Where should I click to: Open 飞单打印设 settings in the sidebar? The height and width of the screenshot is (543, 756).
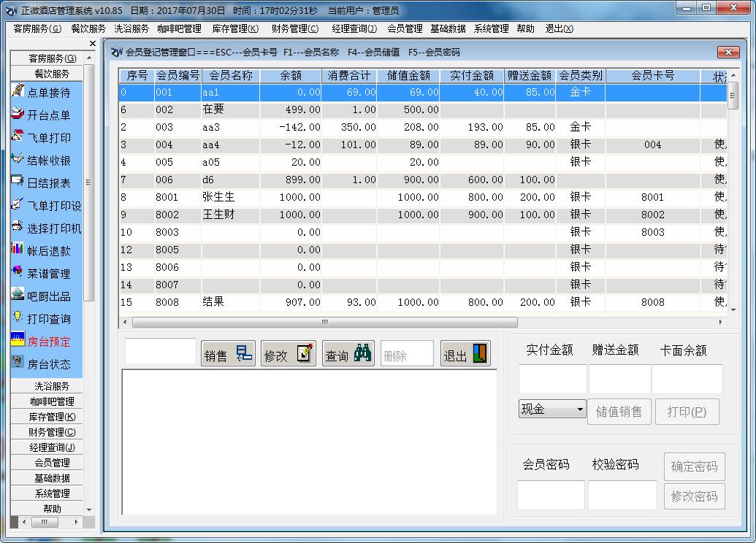[x=47, y=206]
